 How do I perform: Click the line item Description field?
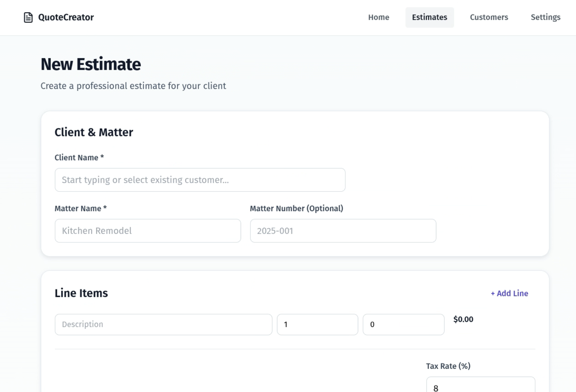[163, 324]
